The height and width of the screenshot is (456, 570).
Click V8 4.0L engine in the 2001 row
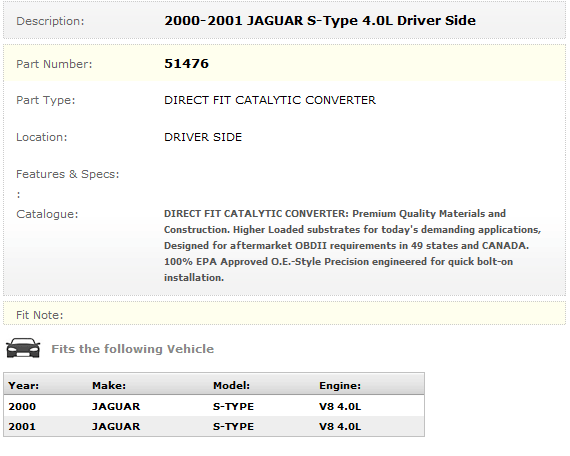point(340,426)
